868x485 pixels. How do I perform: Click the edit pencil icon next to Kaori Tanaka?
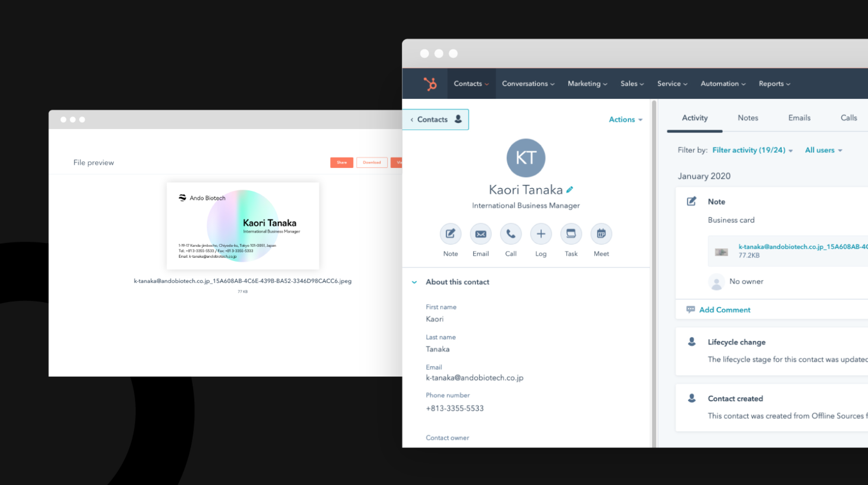pos(569,189)
